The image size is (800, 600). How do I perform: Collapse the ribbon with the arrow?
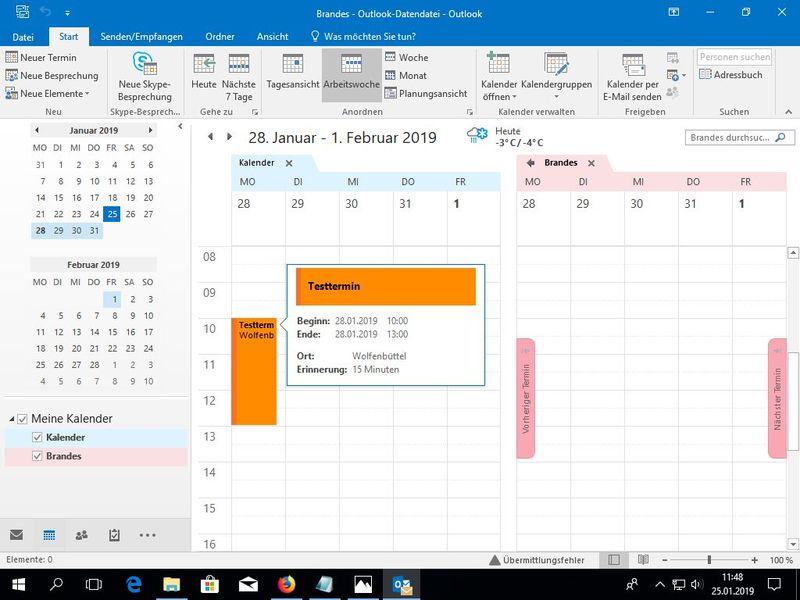pyautogui.click(x=788, y=112)
